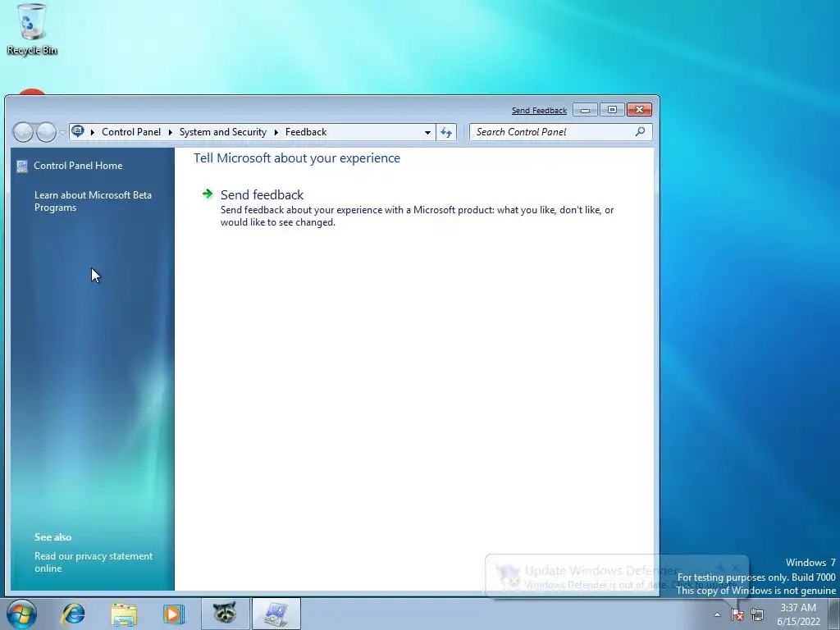Click the Send feedback heading link
Viewport: 840px width, 630px height.
262,195
